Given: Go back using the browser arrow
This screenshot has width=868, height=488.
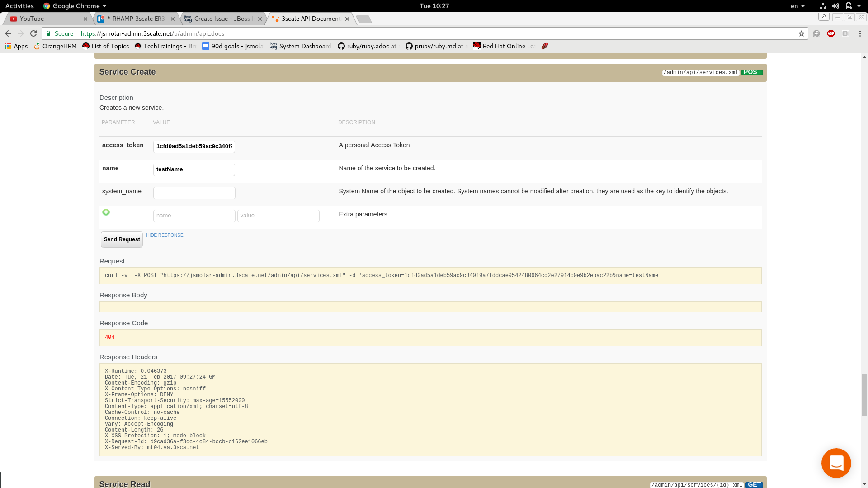Looking at the screenshot, I should [8, 33].
